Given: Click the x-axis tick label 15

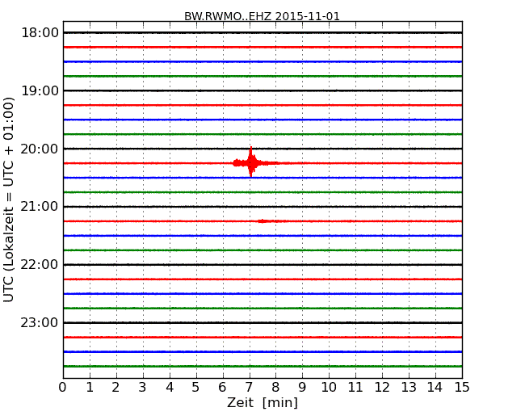Looking at the screenshot, I should tap(462, 388).
